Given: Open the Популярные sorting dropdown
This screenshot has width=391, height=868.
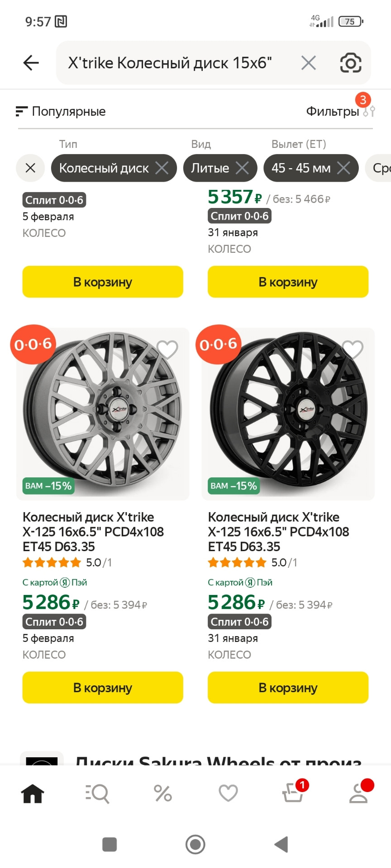Looking at the screenshot, I should pyautogui.click(x=61, y=111).
